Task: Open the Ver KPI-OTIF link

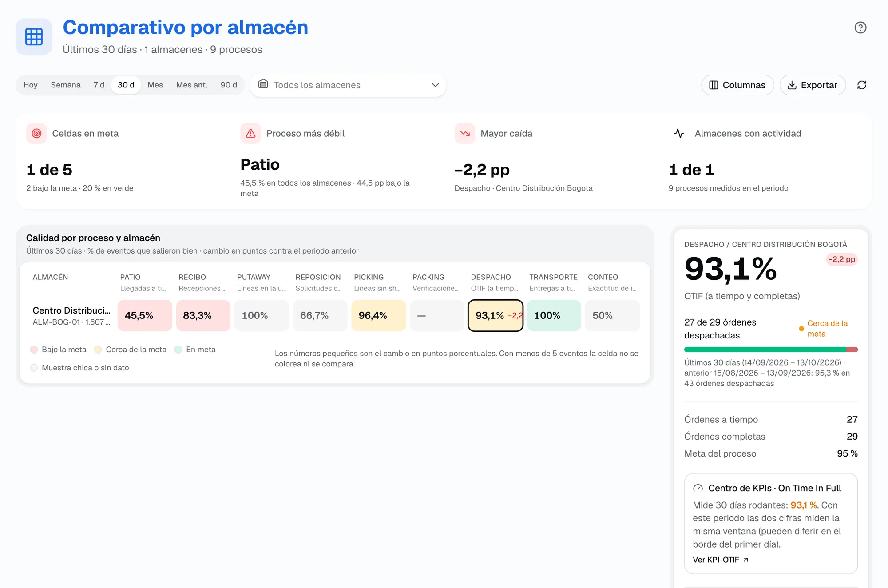Action: pyautogui.click(x=720, y=560)
